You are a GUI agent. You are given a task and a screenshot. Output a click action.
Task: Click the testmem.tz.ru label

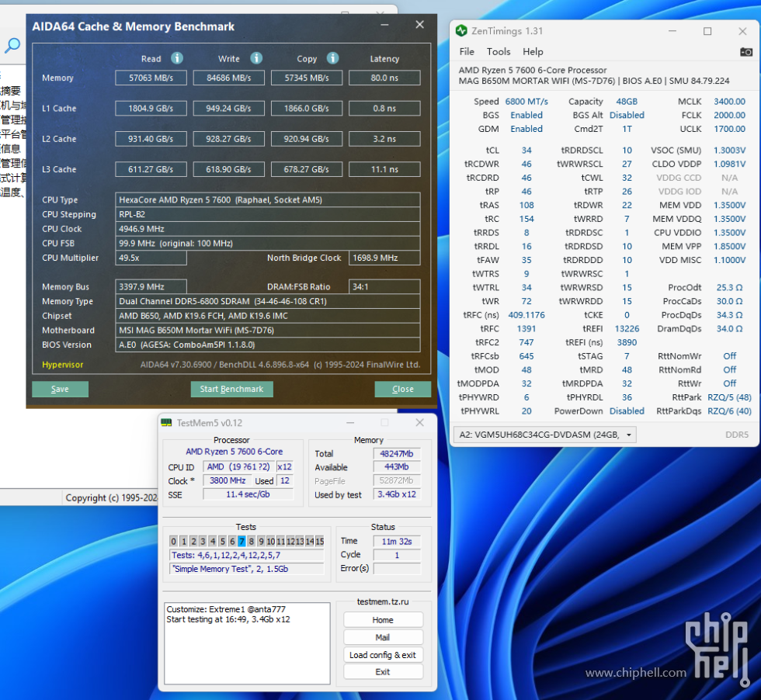[x=383, y=601]
